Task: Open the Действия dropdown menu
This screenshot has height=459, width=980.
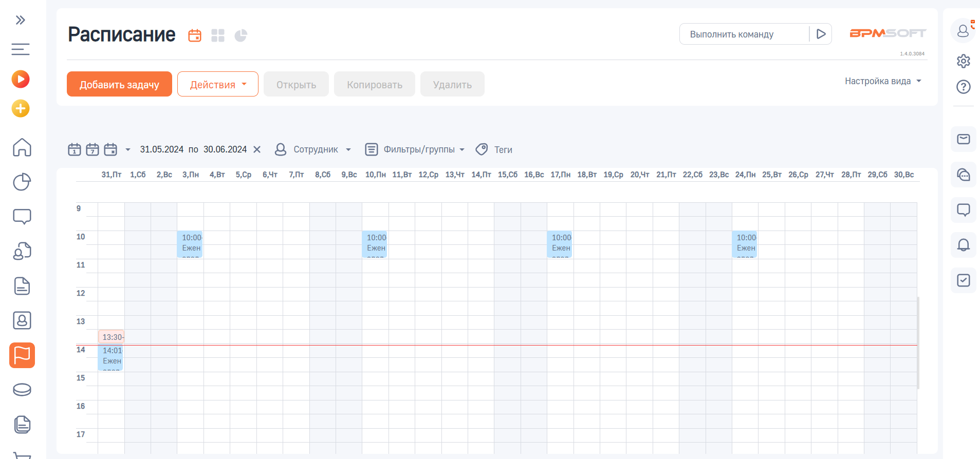Action: click(217, 84)
